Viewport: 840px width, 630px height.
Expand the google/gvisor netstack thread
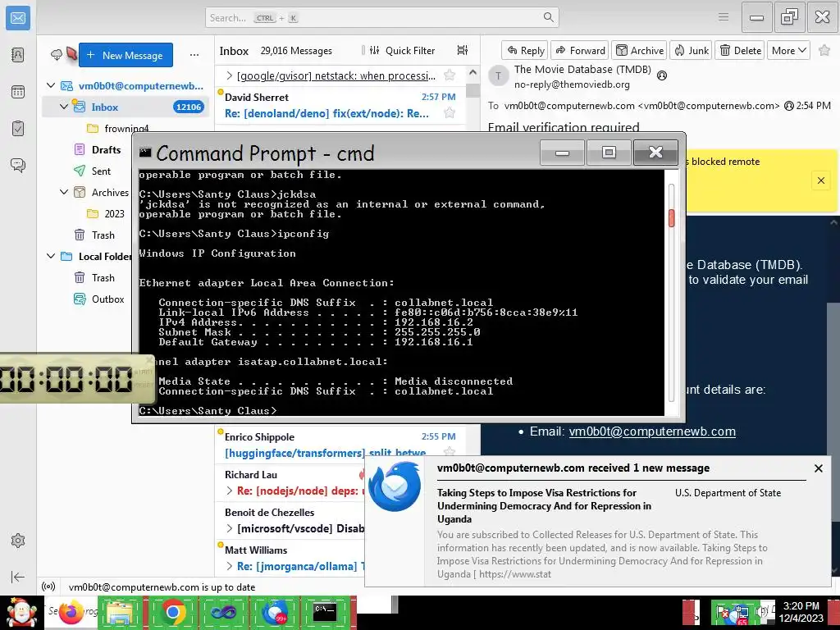point(230,75)
